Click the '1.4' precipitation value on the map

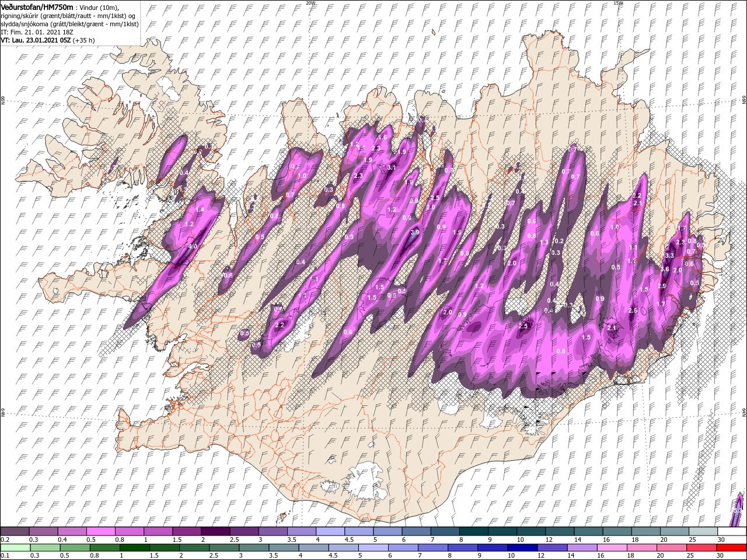200,209
